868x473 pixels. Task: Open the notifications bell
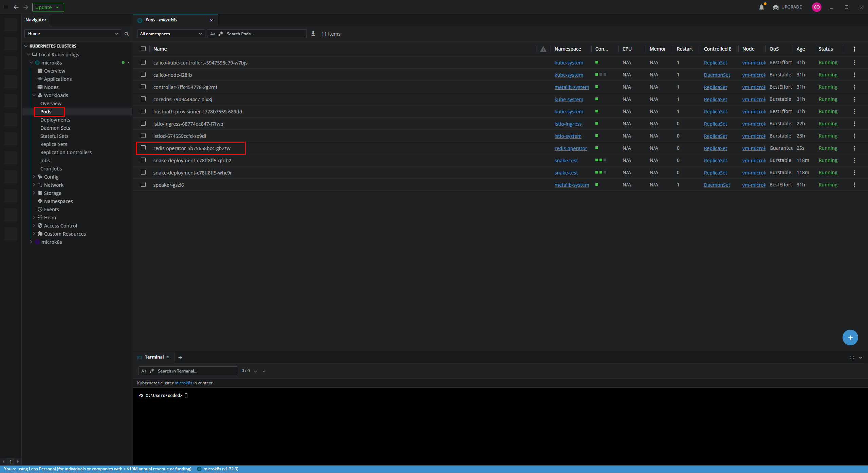tap(761, 7)
